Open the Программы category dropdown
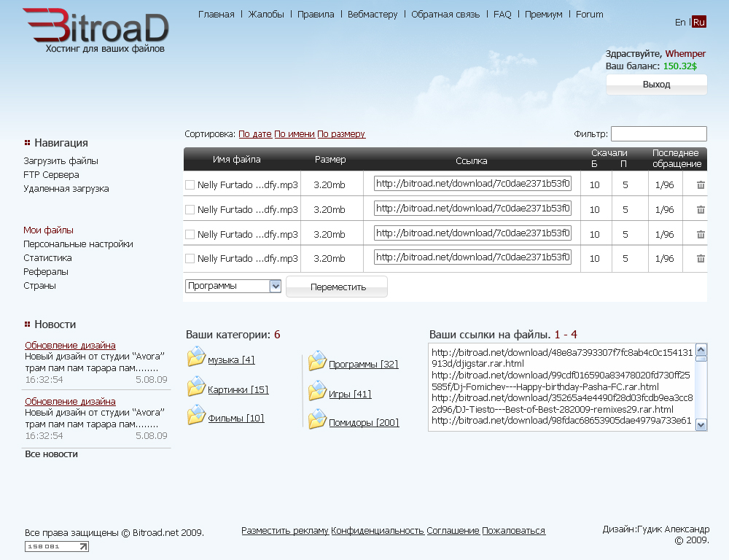Screen dimensions: 729x560 click(x=233, y=286)
